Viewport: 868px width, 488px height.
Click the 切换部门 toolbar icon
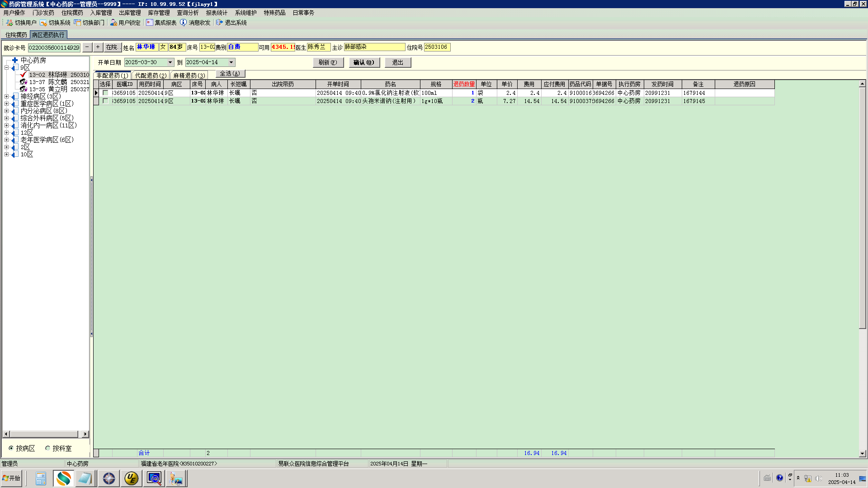77,23
